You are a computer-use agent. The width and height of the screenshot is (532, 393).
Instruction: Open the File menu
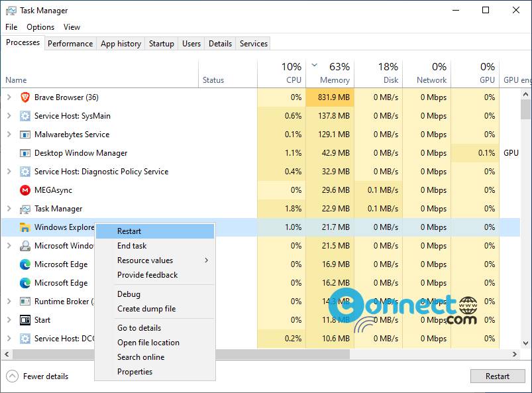click(11, 27)
